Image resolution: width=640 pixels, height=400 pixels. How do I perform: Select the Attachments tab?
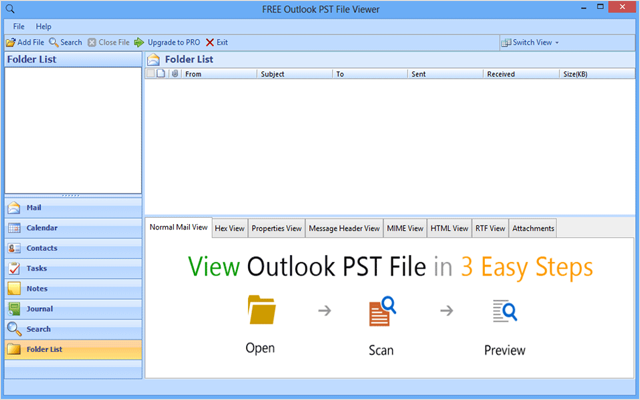[x=533, y=228]
